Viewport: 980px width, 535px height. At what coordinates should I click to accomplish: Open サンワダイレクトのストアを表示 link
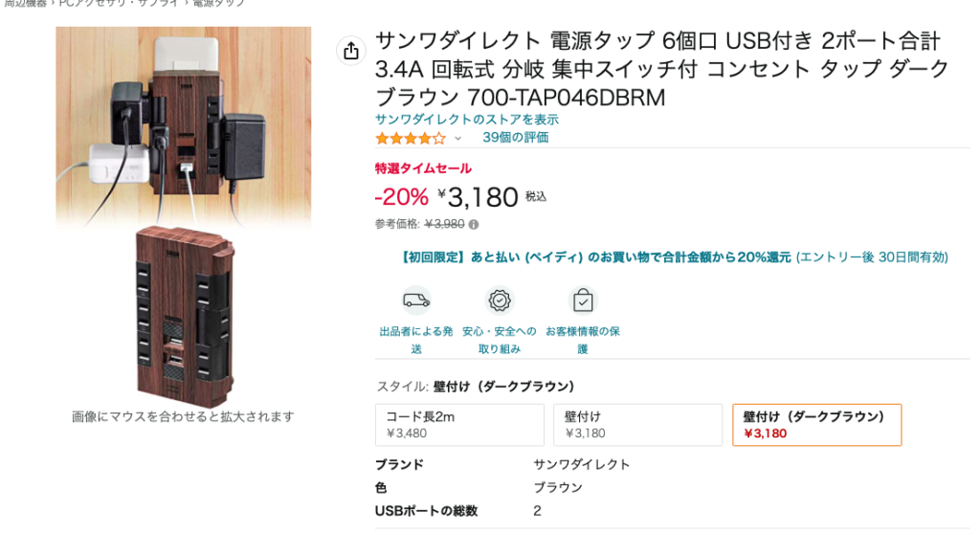coord(467,120)
